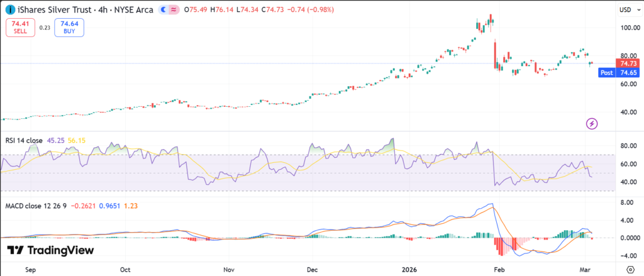Screen dimensions: 644x276
Task: Open the purple lightning bolt icon
Action: [x=592, y=123]
